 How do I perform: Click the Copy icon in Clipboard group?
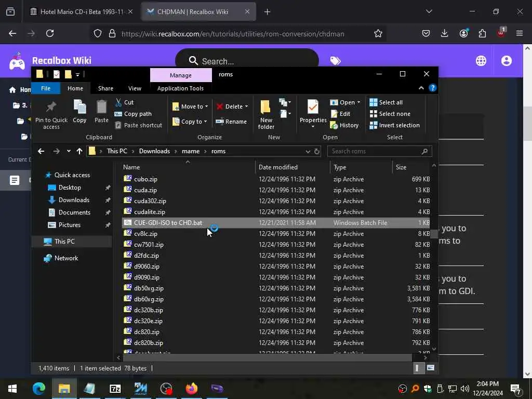pyautogui.click(x=79, y=107)
